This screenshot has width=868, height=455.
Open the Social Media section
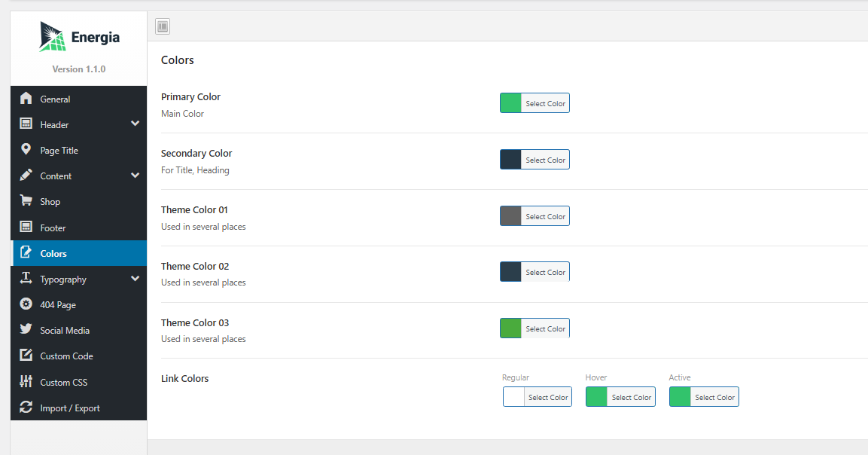(x=78, y=330)
